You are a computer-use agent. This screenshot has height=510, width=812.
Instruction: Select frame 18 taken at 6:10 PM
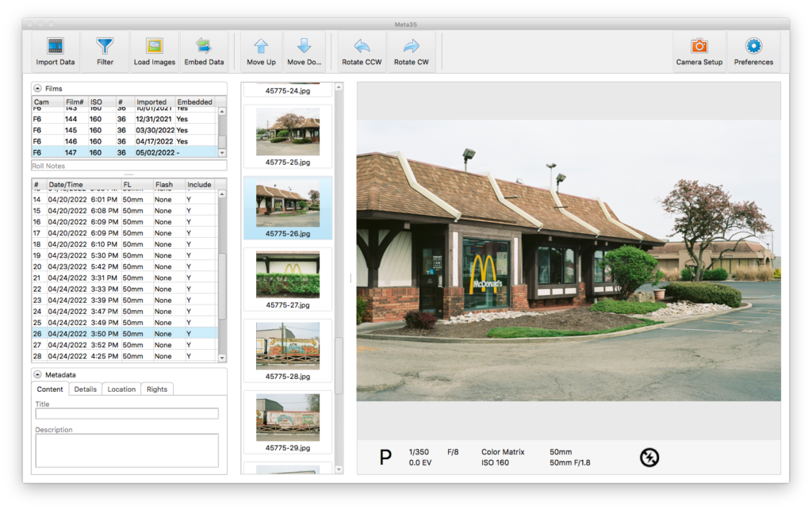coord(124,244)
